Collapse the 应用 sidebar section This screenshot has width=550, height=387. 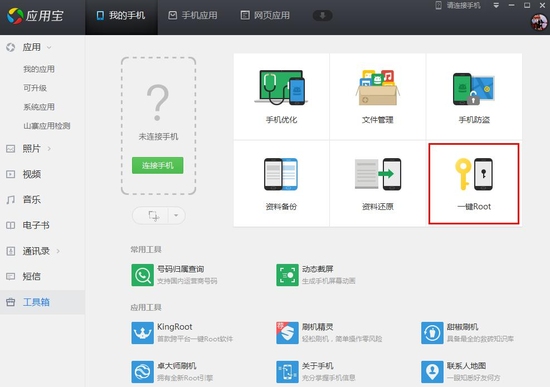(x=49, y=47)
